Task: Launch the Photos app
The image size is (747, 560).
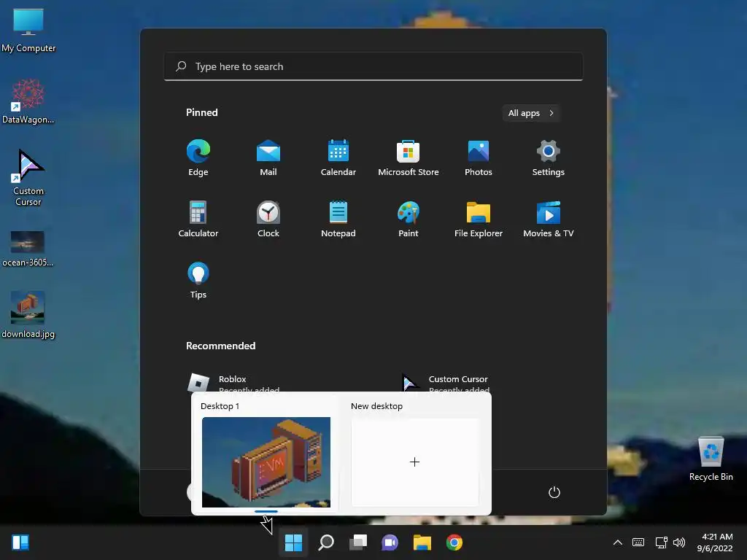Action: [x=479, y=157]
